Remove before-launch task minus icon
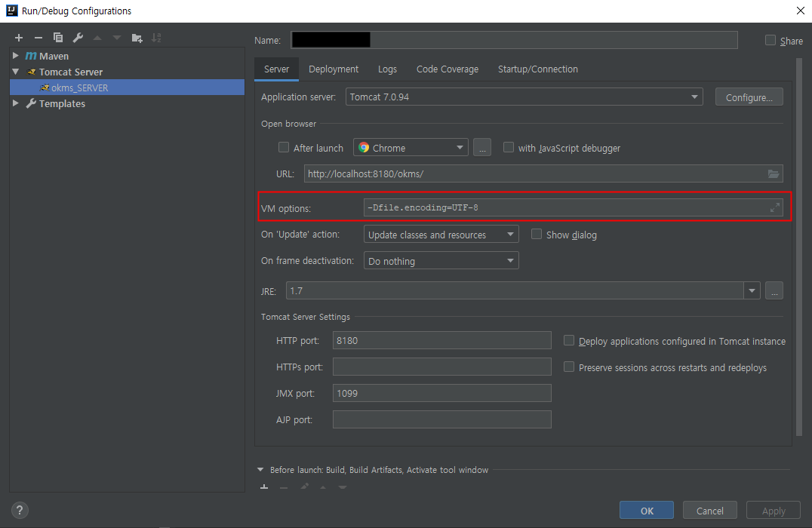Screen dimensions: 812x528 point(284,487)
